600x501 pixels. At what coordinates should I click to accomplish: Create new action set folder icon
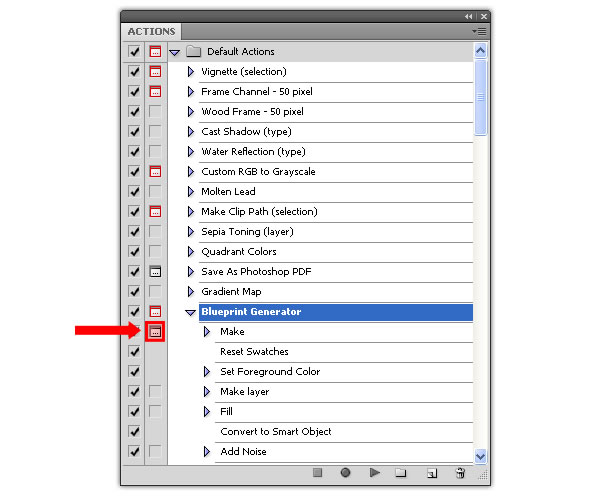[401, 473]
